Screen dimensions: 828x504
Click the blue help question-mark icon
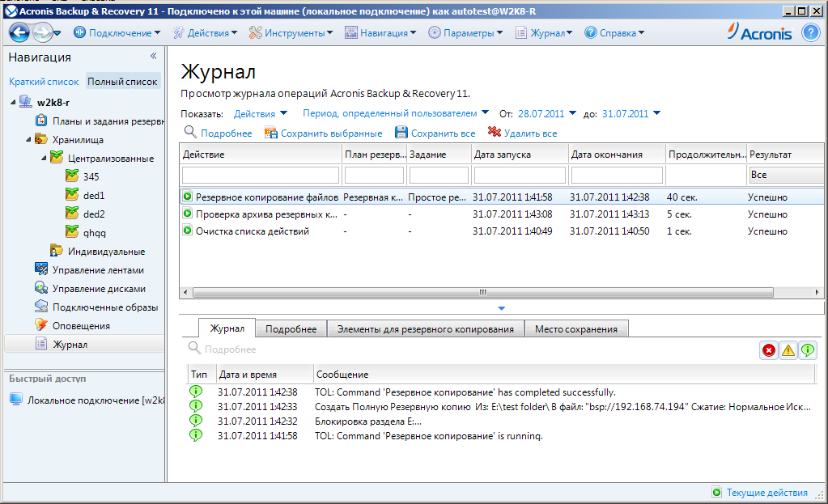810,32
